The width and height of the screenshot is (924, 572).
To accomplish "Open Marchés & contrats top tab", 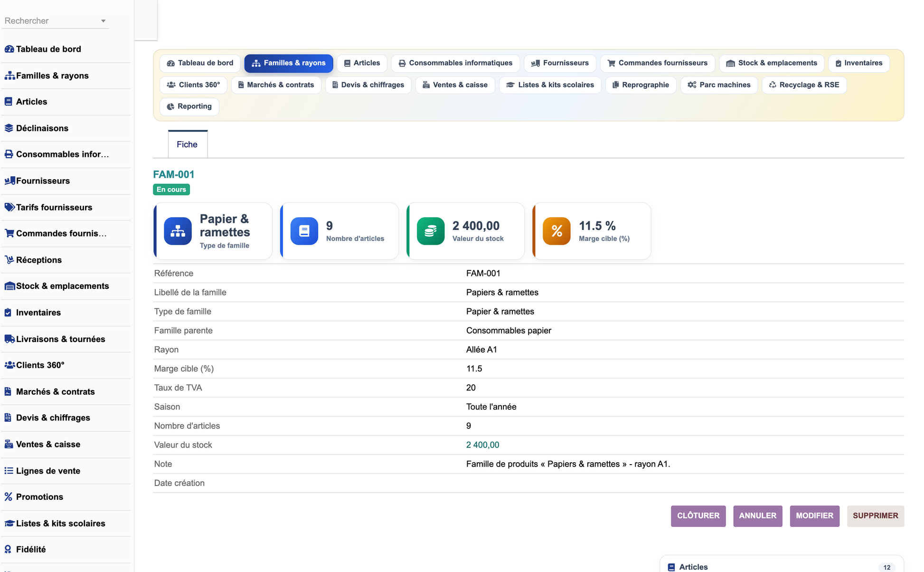I will (276, 85).
